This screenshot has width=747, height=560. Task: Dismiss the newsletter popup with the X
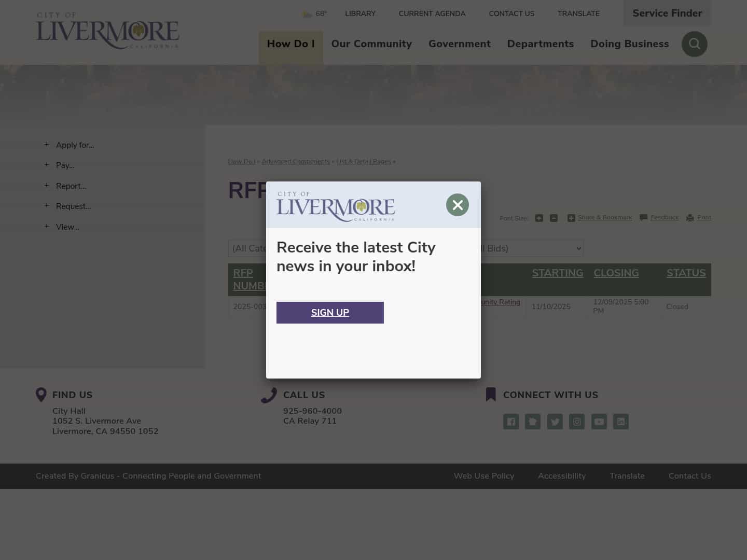[457, 204]
